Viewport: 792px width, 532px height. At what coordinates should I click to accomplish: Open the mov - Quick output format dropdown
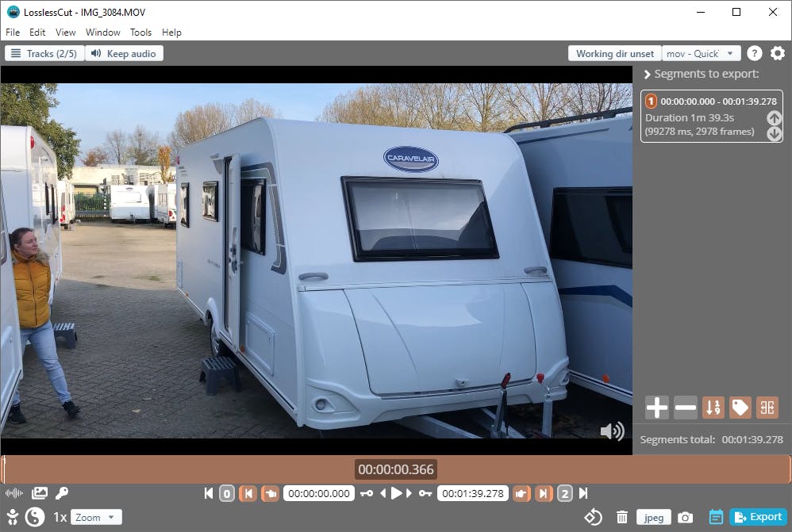pos(701,53)
